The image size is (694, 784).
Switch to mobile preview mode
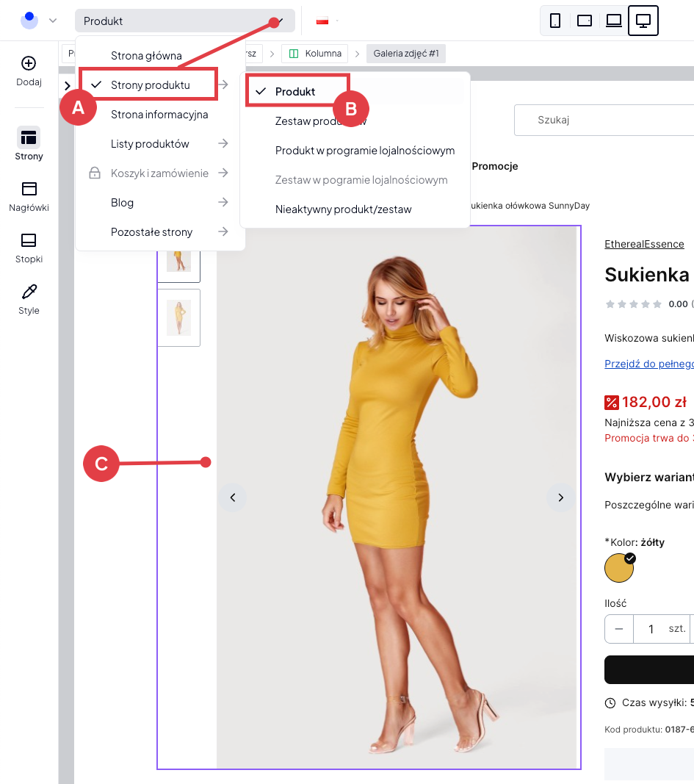pyautogui.click(x=555, y=21)
